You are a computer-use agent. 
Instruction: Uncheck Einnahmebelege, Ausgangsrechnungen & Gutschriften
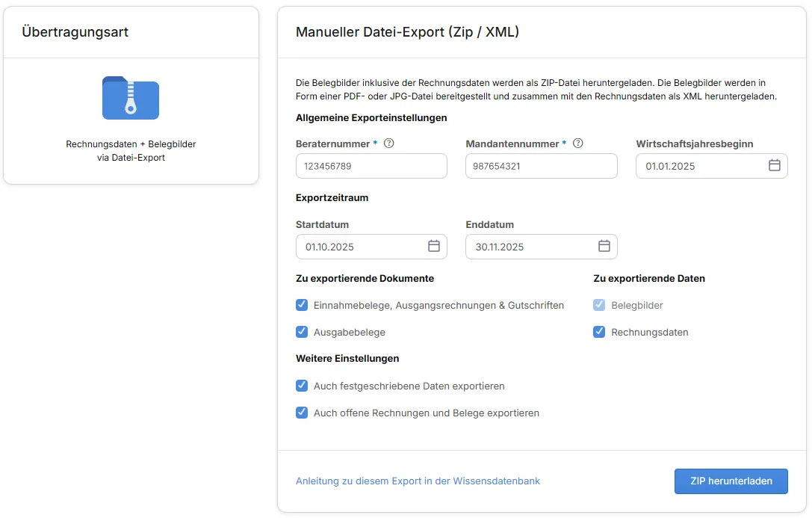[x=302, y=305]
